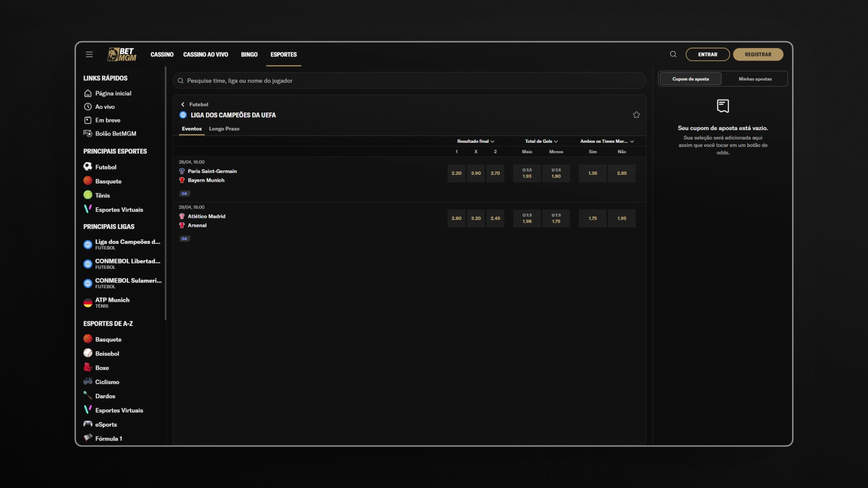Click the ATP Munich German flag icon
868x488 pixels.
[x=88, y=303]
